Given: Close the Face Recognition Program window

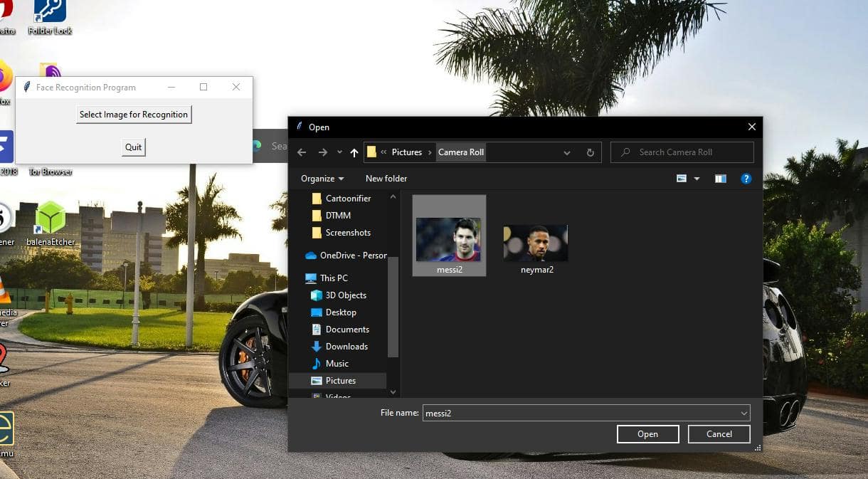Looking at the screenshot, I should 236,88.
